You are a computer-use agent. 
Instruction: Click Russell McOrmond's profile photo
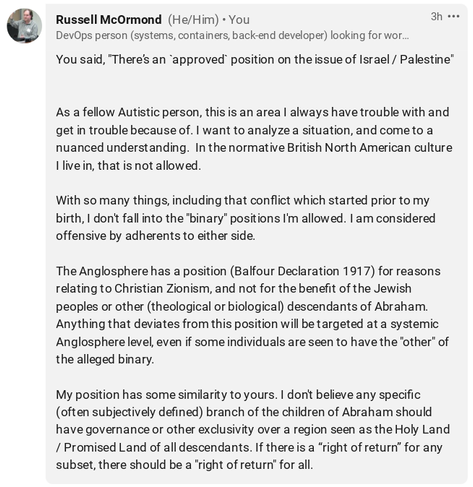[24, 26]
